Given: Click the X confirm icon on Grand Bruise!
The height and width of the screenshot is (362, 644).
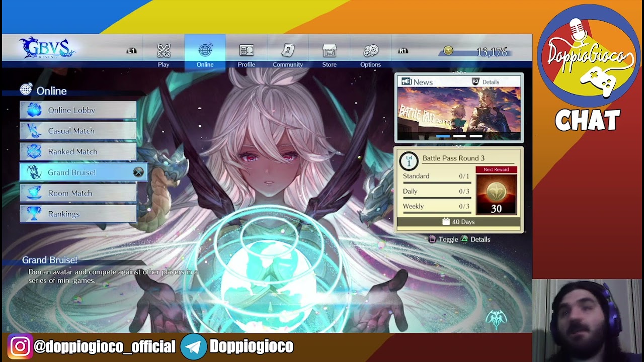Looking at the screenshot, I should (138, 172).
